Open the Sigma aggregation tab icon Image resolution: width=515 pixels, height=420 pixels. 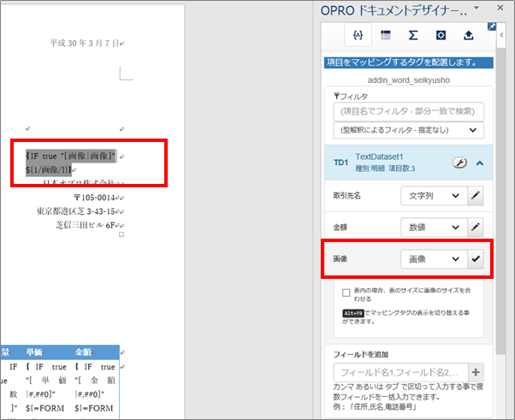coord(413,35)
